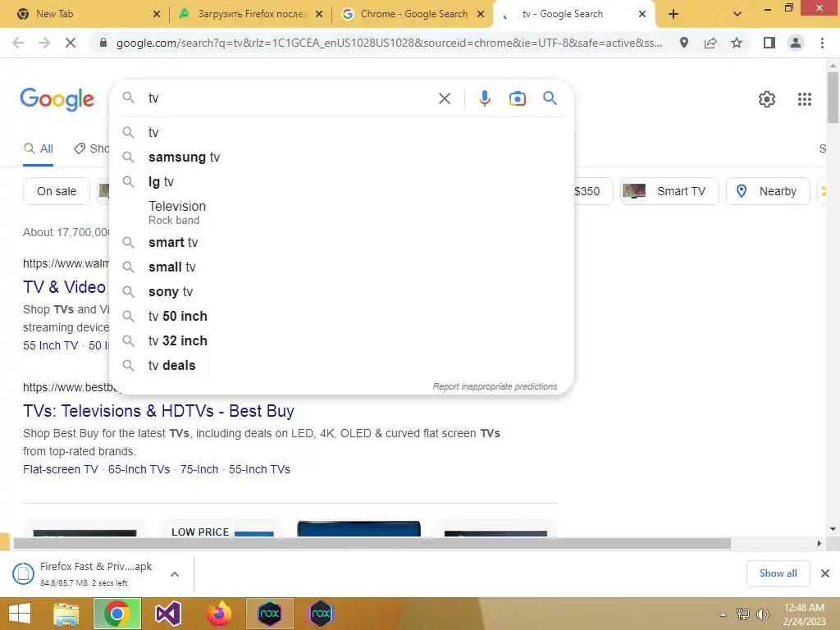Open Google quick settings gear
The height and width of the screenshot is (630, 840).
(x=767, y=99)
